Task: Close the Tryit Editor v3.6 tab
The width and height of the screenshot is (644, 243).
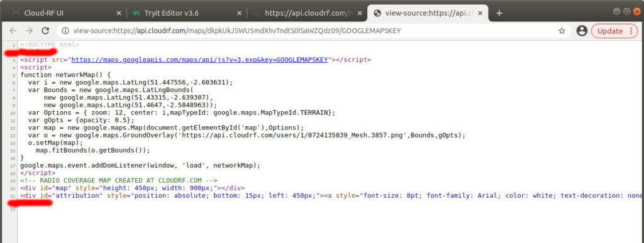Action: (240, 13)
